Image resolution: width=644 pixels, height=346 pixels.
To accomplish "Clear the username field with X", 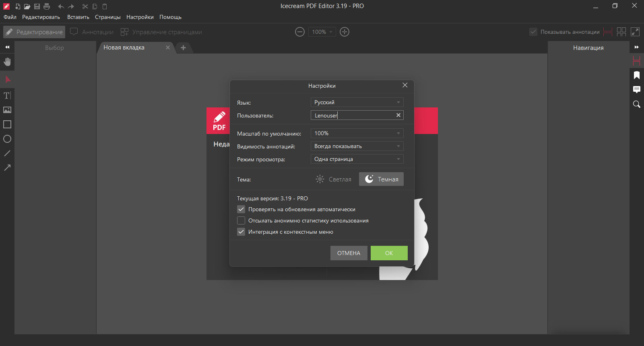I will pos(398,115).
